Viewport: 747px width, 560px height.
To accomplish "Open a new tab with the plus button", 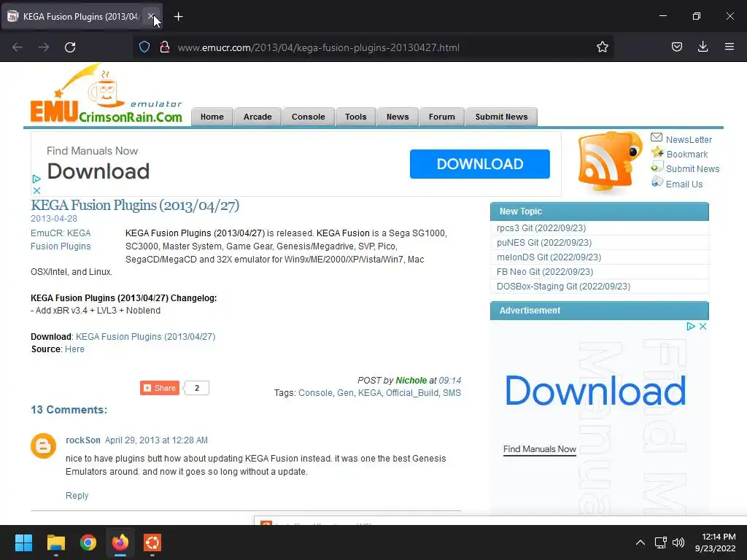I will tap(178, 17).
